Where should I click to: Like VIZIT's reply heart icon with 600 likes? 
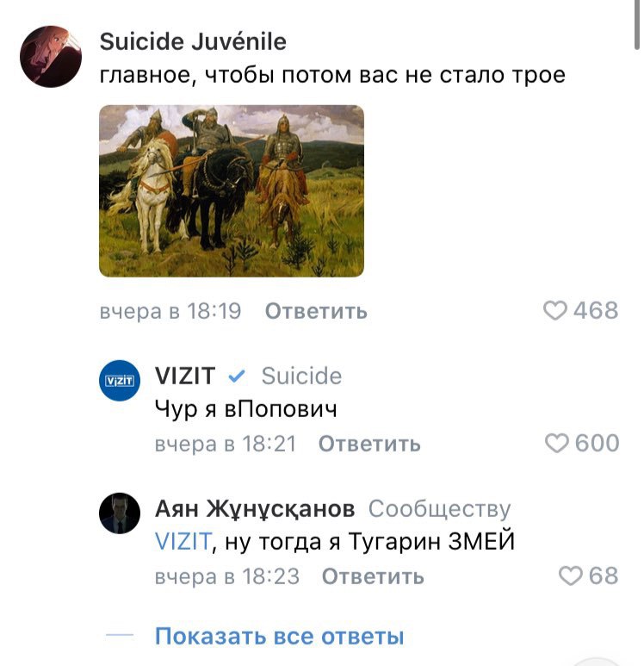coord(556,444)
